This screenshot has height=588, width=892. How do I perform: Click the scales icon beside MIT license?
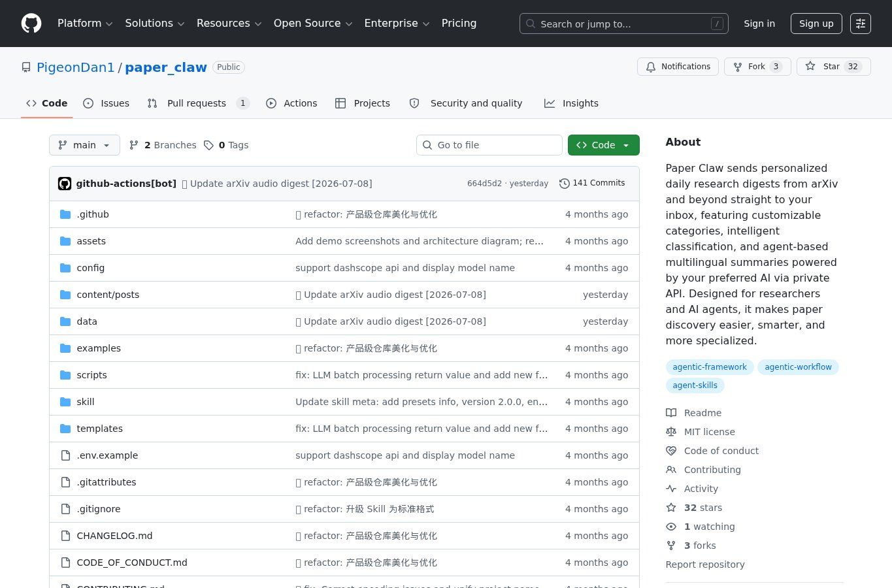[x=671, y=432]
